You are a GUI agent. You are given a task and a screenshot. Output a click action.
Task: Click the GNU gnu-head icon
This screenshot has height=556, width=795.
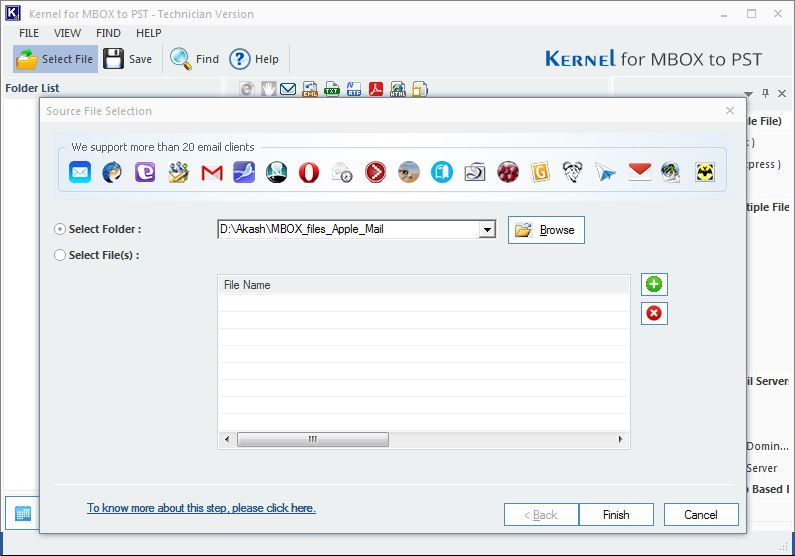tap(572, 172)
